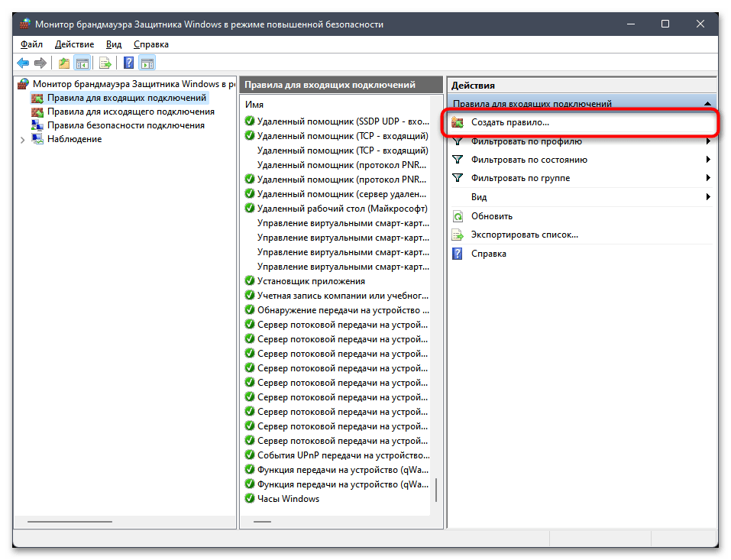
Task: Click the Back arrow in the toolbar
Action: 23,63
